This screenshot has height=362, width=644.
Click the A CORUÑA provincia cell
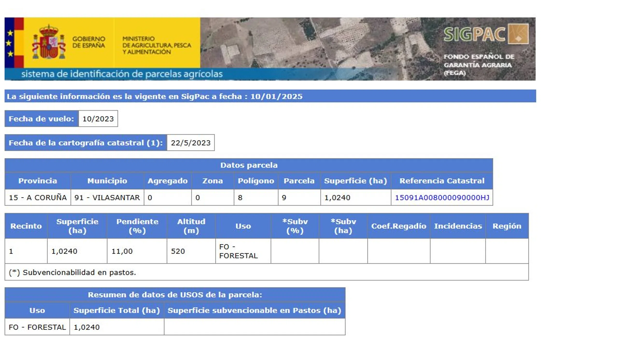click(x=38, y=198)
